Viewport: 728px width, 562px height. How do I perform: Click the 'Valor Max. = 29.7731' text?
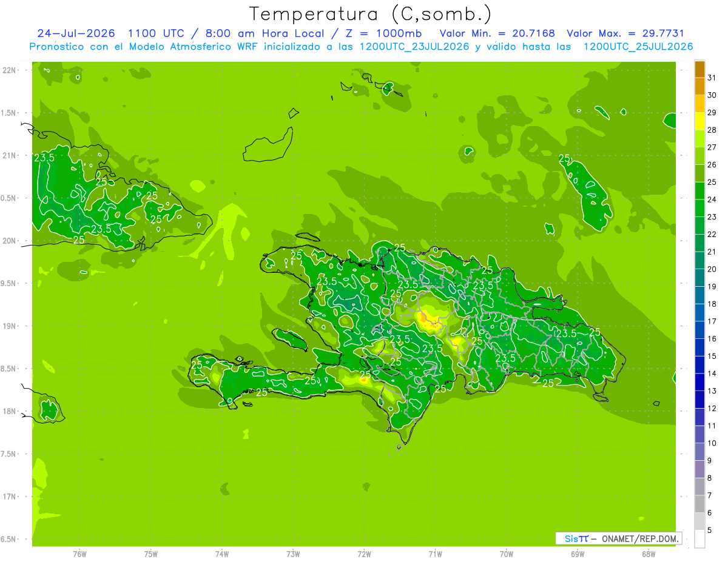[x=625, y=33]
